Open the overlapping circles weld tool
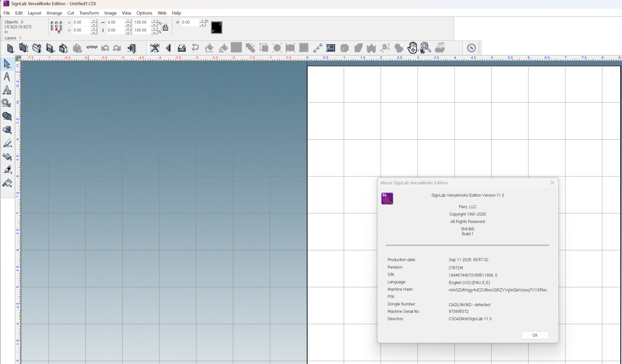This screenshot has width=622, height=364. pyautogui.click(x=7, y=116)
